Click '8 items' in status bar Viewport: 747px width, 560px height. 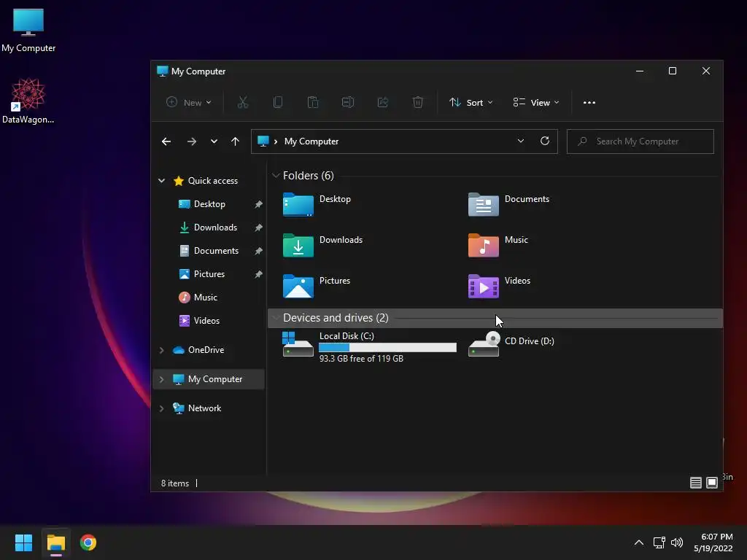coord(175,483)
